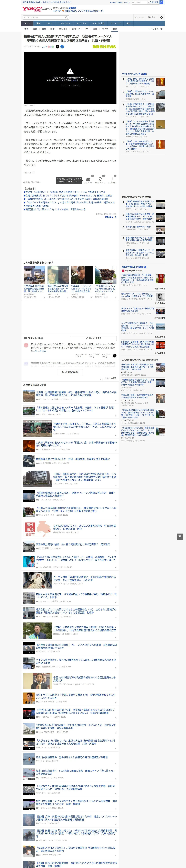This screenshot has width=186, height=868.
Task: Open the 唐津の暴力団宅に強盗 article
Action: pos(73,544)
